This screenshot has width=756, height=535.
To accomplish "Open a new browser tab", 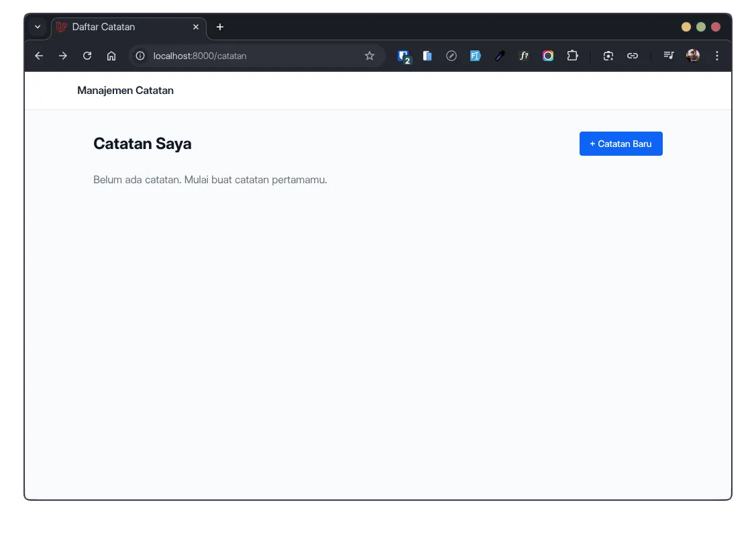I will coord(220,27).
